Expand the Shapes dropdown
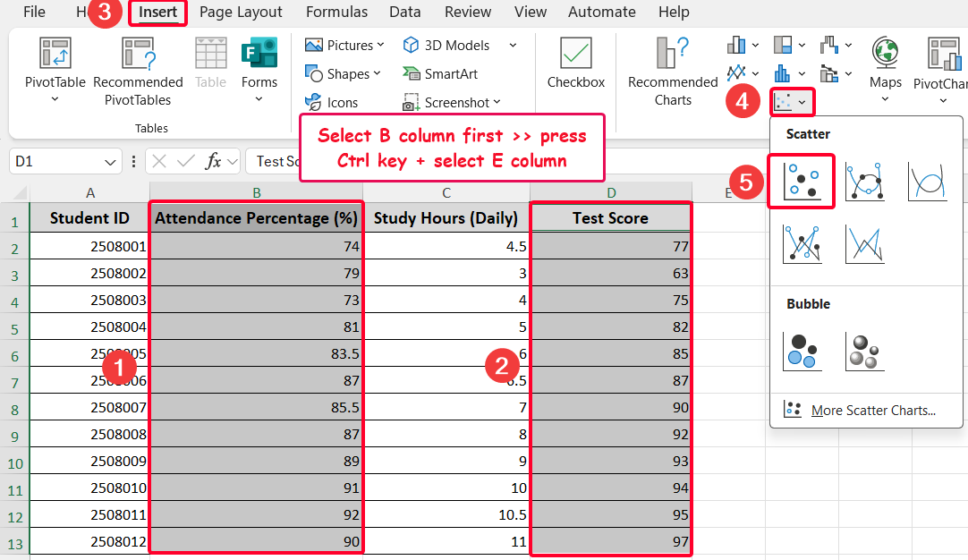968x560 pixels. (343, 74)
